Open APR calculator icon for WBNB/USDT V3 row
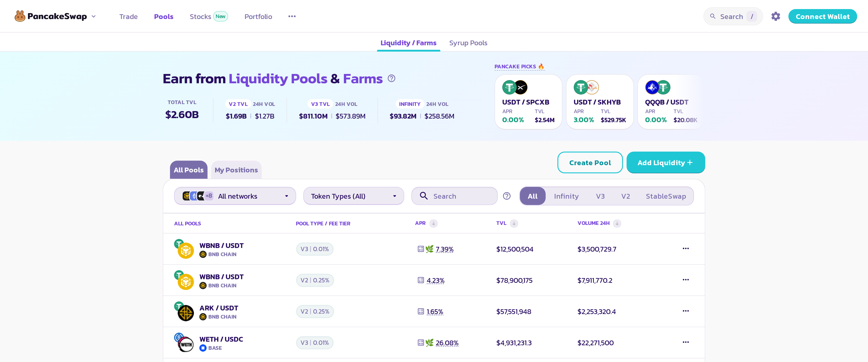Image resolution: width=868 pixels, height=362 pixels. click(420, 249)
